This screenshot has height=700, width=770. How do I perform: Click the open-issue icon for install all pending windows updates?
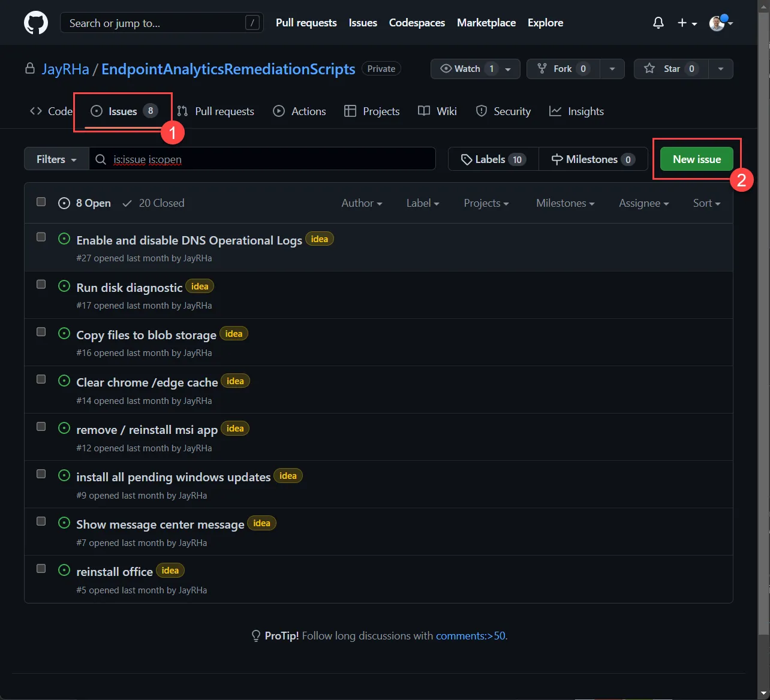coord(64,475)
